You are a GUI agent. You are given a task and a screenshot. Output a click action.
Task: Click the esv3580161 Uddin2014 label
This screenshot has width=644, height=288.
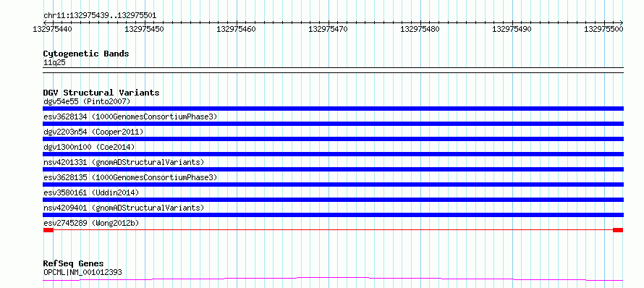91,192
